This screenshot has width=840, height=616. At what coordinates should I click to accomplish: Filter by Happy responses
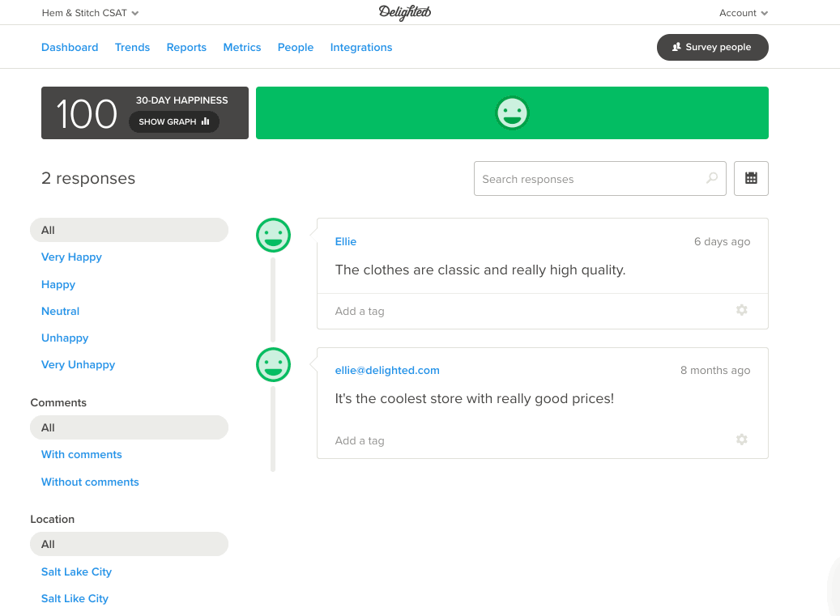58,284
